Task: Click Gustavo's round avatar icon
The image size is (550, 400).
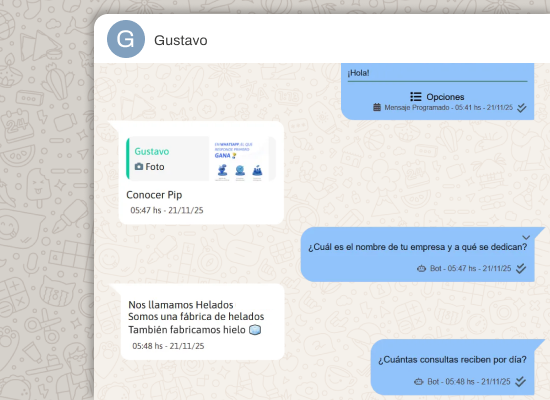Action: point(126,39)
